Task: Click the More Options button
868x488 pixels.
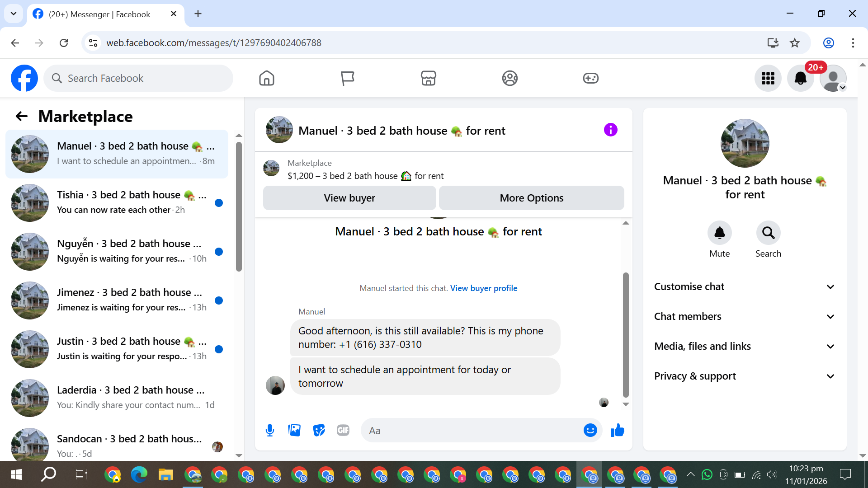Action: [531, 198]
